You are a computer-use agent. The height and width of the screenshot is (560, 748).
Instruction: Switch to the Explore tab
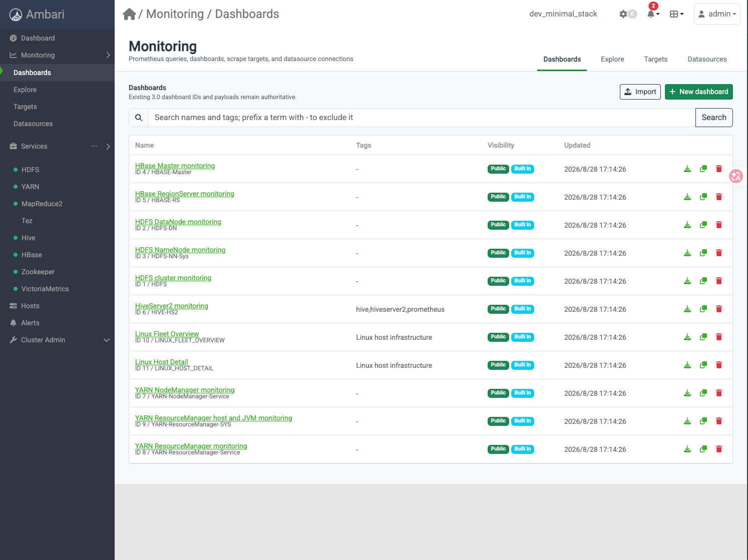pyautogui.click(x=612, y=59)
